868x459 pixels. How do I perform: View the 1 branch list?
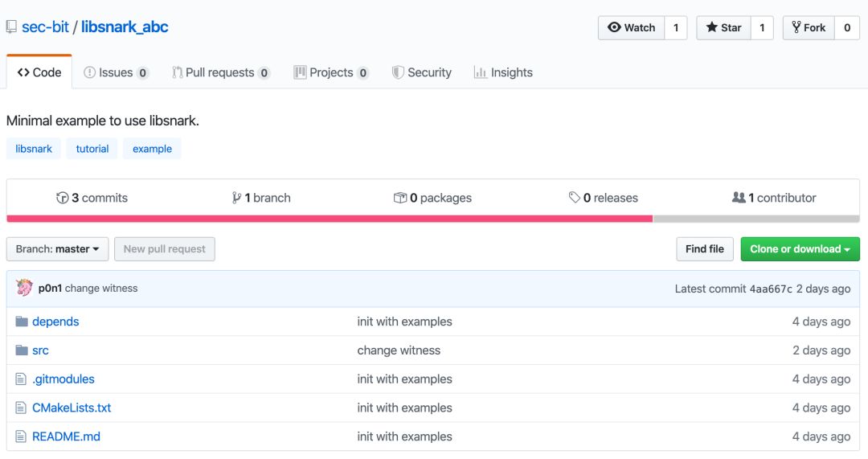click(261, 198)
